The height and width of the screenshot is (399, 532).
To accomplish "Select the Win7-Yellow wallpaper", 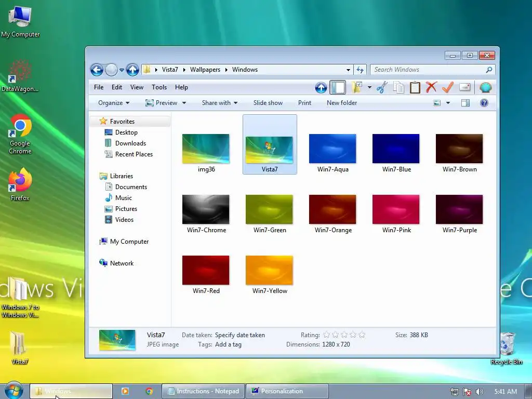I will pyautogui.click(x=269, y=270).
